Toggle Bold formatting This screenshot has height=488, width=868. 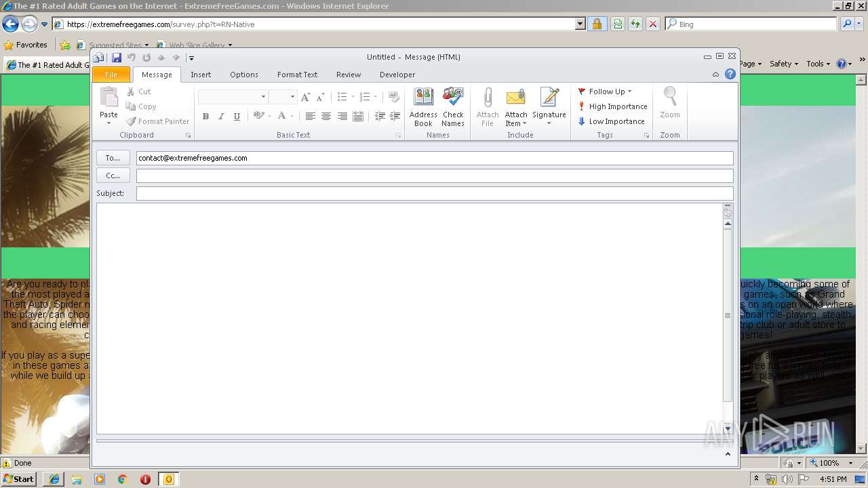[205, 117]
